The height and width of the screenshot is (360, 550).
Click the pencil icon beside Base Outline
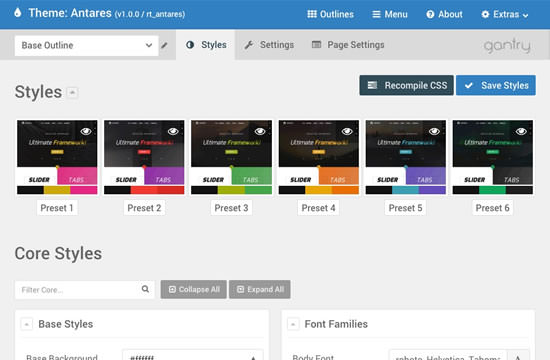pos(164,45)
